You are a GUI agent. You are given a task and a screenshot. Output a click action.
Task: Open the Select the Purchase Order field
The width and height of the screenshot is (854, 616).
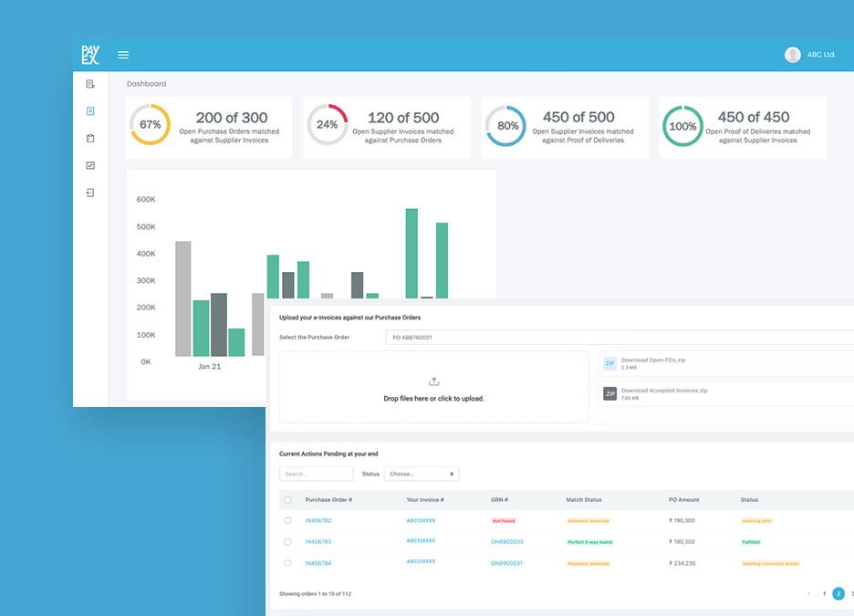click(620, 338)
